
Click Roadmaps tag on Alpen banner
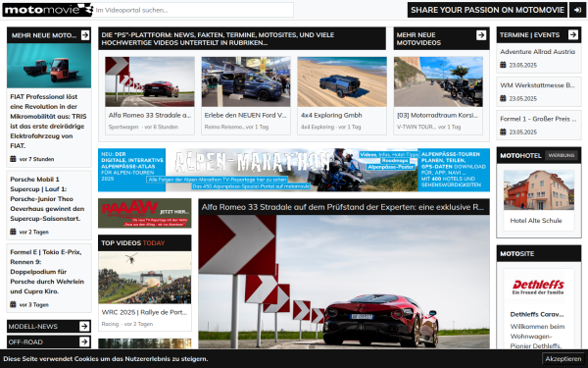tap(395, 161)
